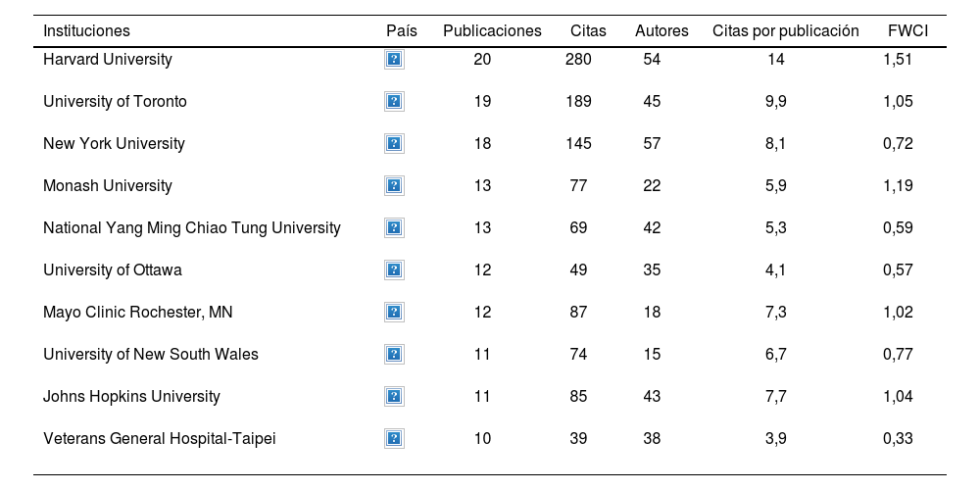Click the country icon for University of Toronto

[394, 102]
